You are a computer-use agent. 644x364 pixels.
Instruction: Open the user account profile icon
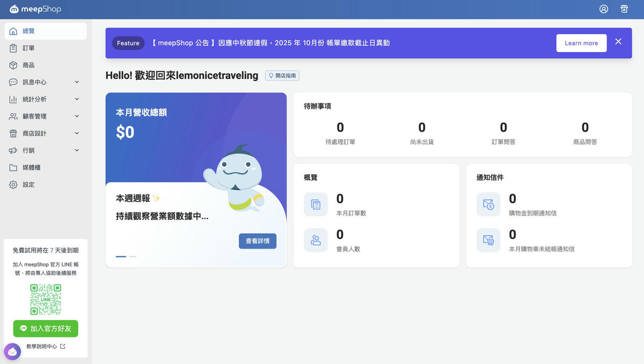pyautogui.click(x=604, y=9)
